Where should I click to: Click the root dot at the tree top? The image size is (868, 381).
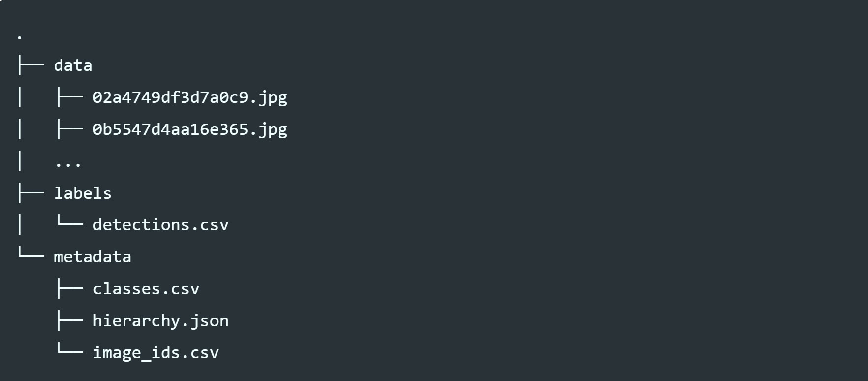(20, 37)
